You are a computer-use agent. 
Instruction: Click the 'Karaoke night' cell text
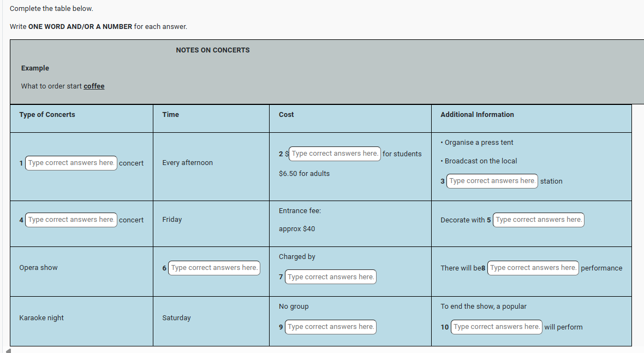[41, 318]
